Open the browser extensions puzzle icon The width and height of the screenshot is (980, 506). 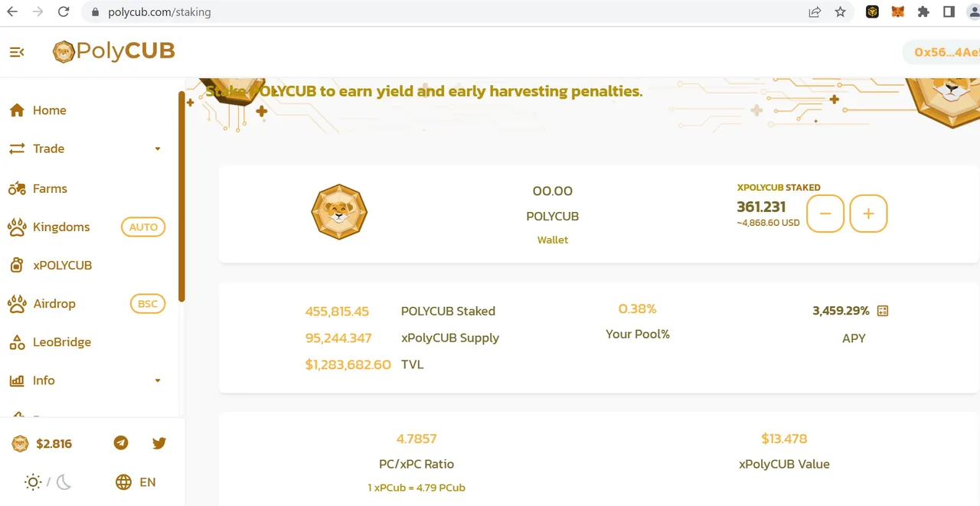(x=923, y=11)
